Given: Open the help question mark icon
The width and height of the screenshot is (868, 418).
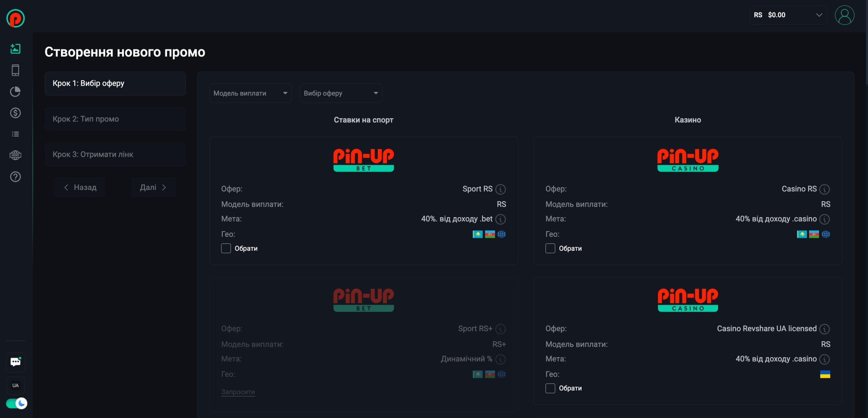Looking at the screenshot, I should [x=15, y=177].
